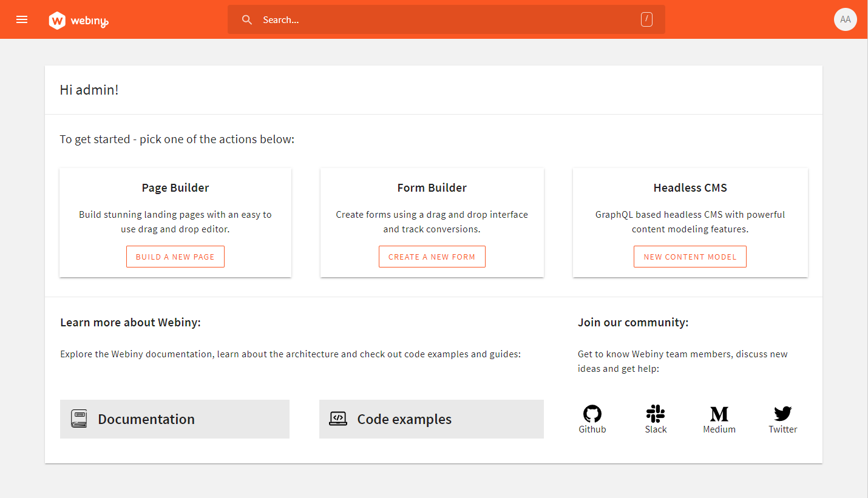Screen dimensions: 868x498
Task: Select the Headless CMS card
Action: coord(690,222)
